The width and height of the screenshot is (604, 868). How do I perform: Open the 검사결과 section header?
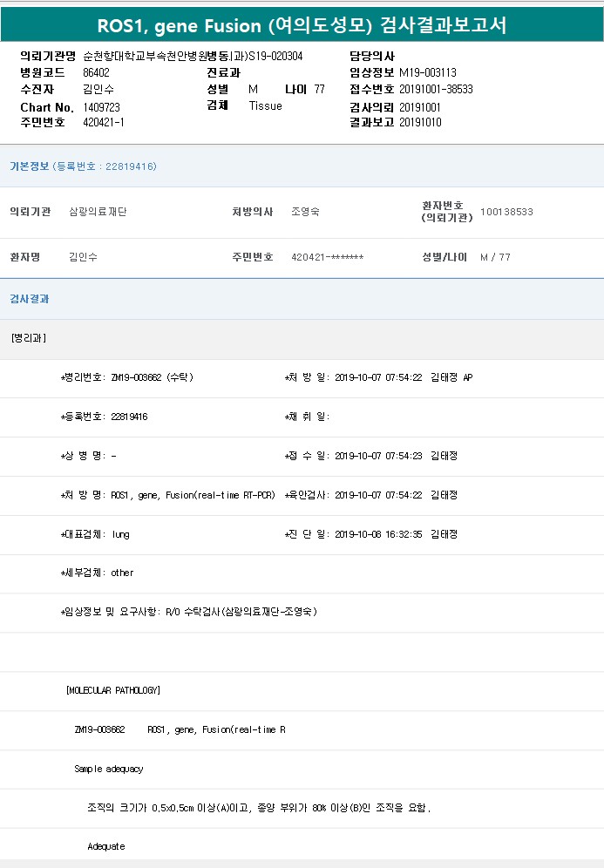[x=29, y=299]
